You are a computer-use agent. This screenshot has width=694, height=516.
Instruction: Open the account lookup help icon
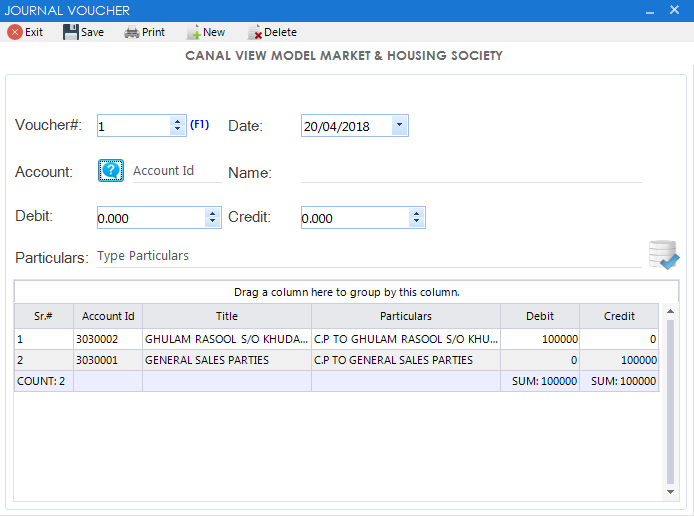coord(110,171)
